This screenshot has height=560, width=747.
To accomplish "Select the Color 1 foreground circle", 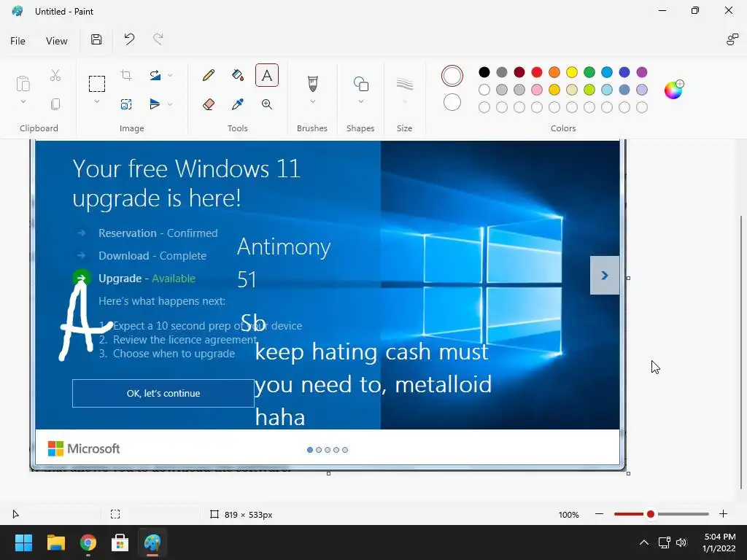I will click(x=452, y=76).
